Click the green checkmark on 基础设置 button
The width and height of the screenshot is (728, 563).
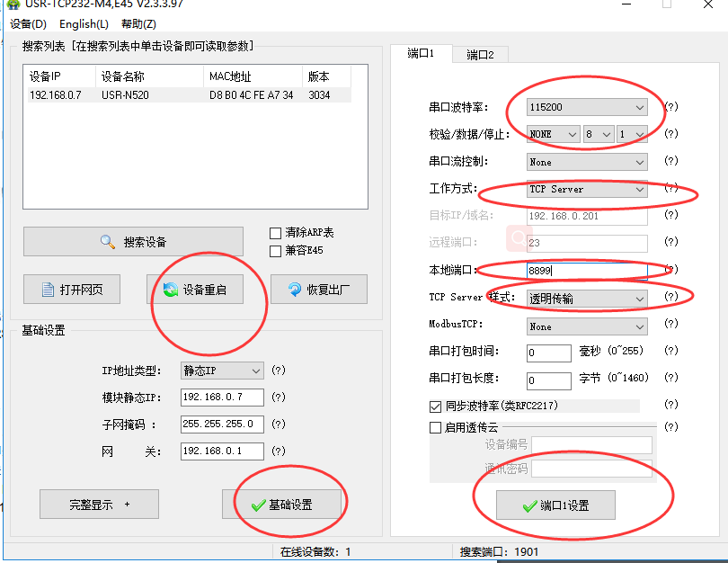[257, 505]
